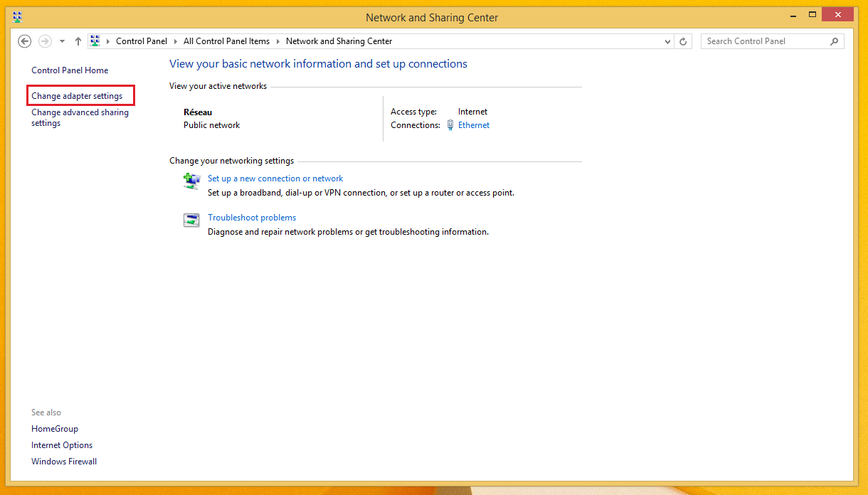Expand address bar history dropdown

tap(667, 41)
